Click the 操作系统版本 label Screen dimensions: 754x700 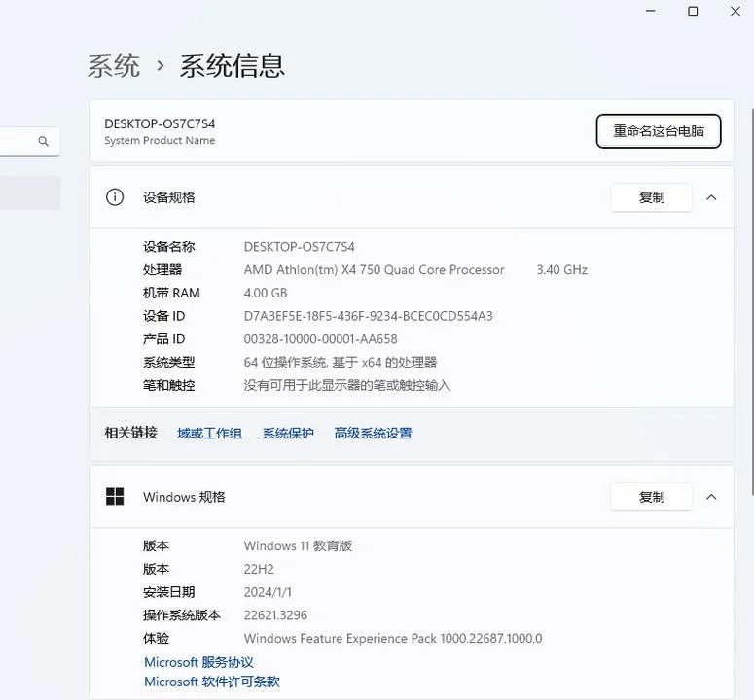tap(182, 615)
